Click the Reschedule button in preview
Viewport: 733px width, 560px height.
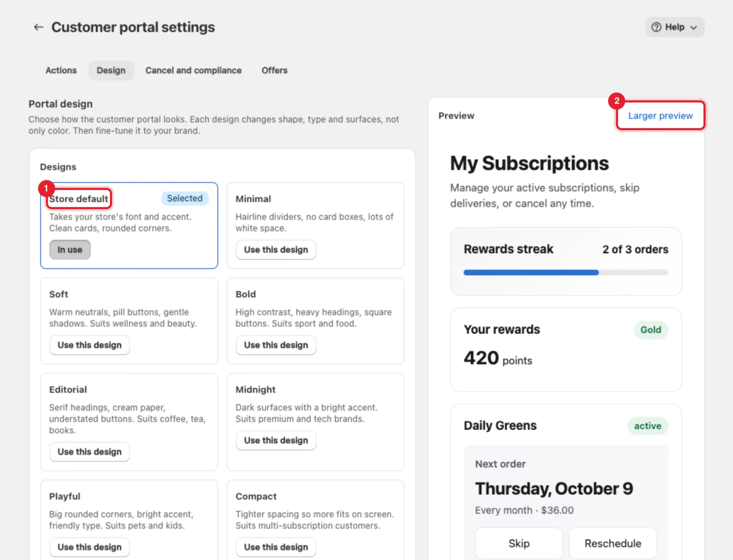coord(613,543)
